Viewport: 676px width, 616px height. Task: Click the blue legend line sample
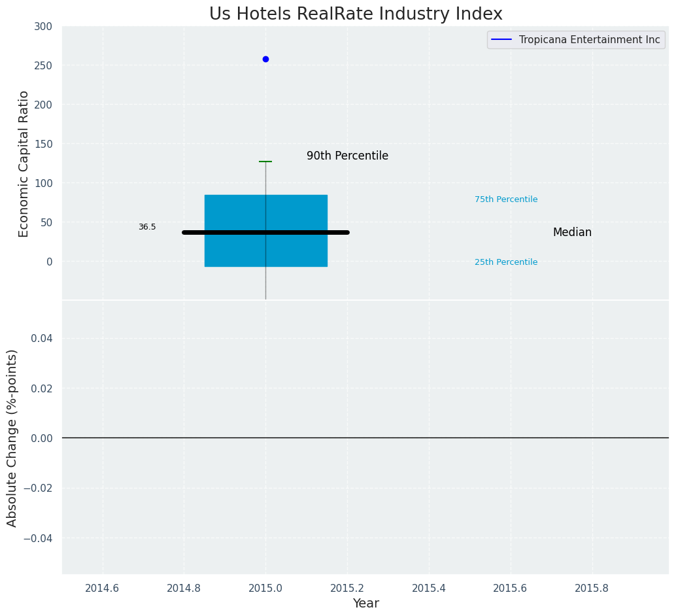501,40
